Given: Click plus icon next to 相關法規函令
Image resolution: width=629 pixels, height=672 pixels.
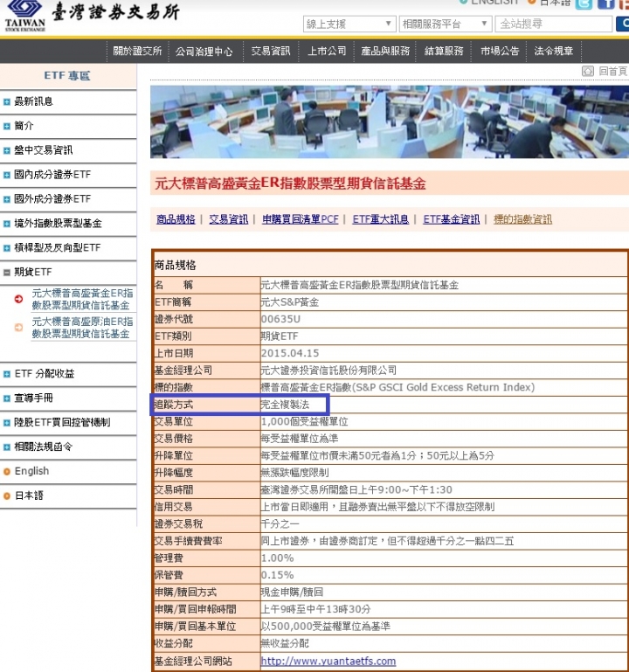Looking at the screenshot, I should coord(6,447).
